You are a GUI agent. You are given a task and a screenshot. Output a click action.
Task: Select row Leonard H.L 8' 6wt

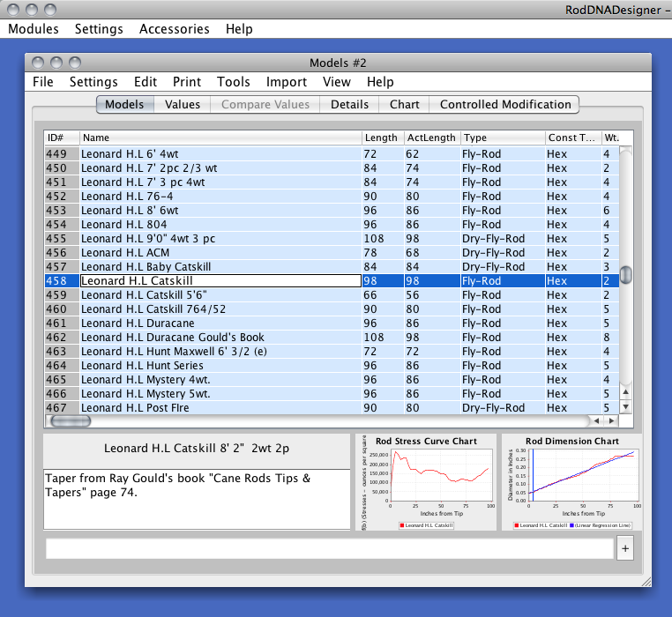tap(332, 211)
